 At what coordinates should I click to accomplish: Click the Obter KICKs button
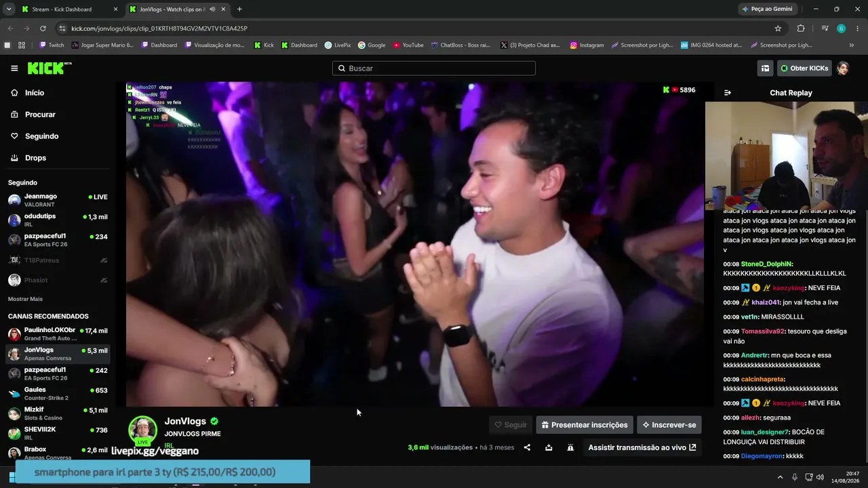(804, 68)
